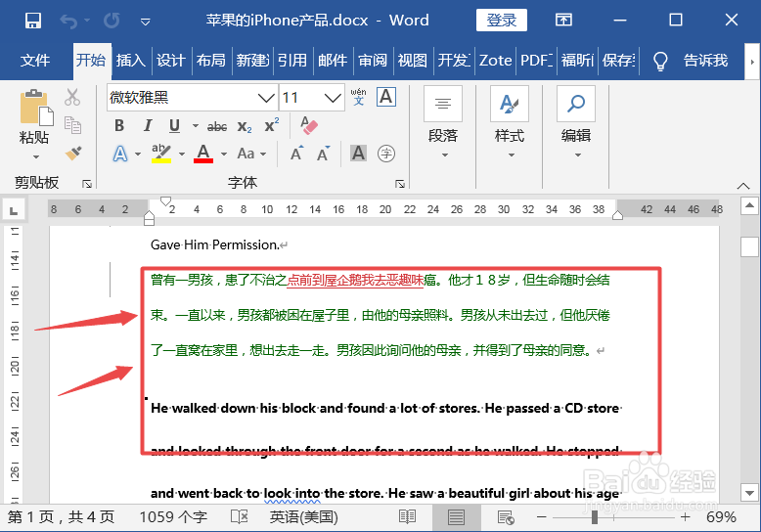Decrease font size with smaller A
This screenshot has width=761, height=532.
pos(323,154)
